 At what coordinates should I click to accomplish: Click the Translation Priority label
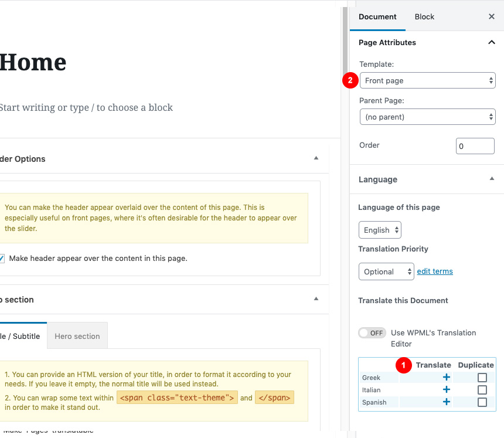pyautogui.click(x=393, y=249)
